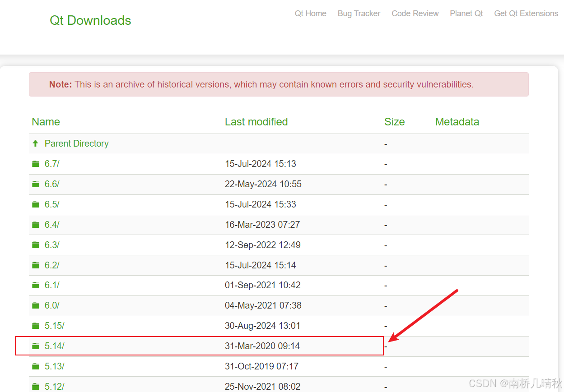Go to Qt Home
The width and height of the screenshot is (564, 392).
tap(311, 14)
